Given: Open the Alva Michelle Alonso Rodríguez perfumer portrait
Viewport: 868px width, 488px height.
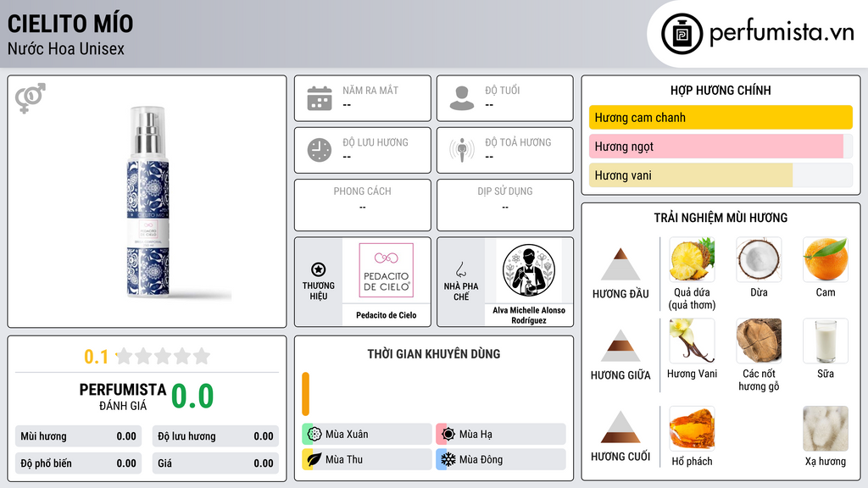Looking at the screenshot, I should (529, 270).
